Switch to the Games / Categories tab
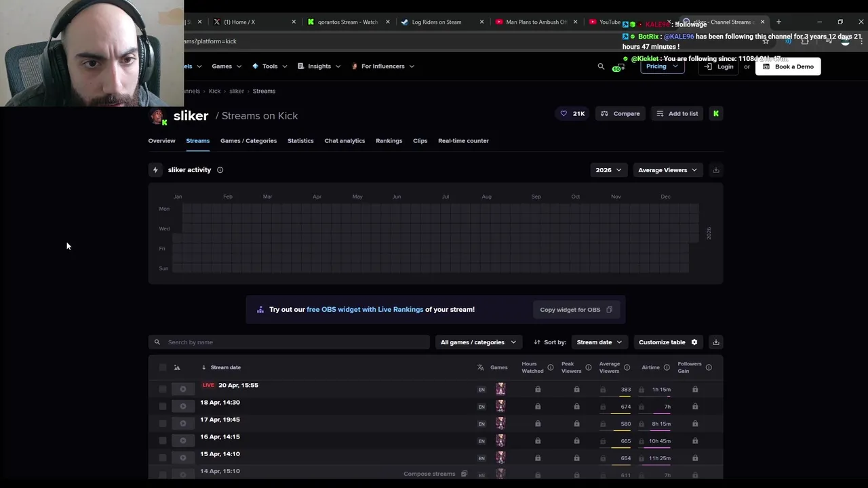 pos(248,141)
